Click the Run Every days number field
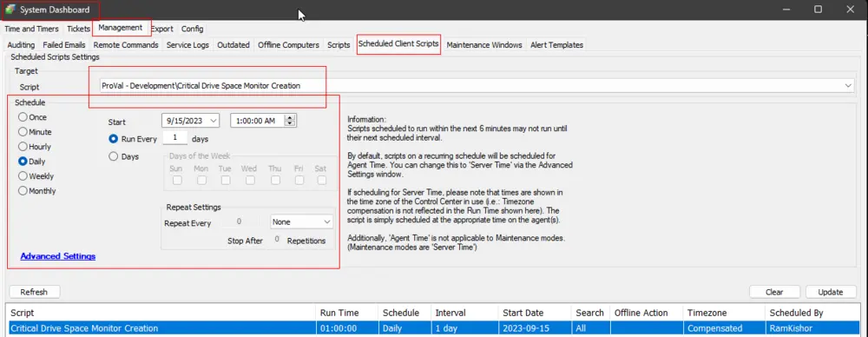Screen dimensions: 868x337 (175, 137)
